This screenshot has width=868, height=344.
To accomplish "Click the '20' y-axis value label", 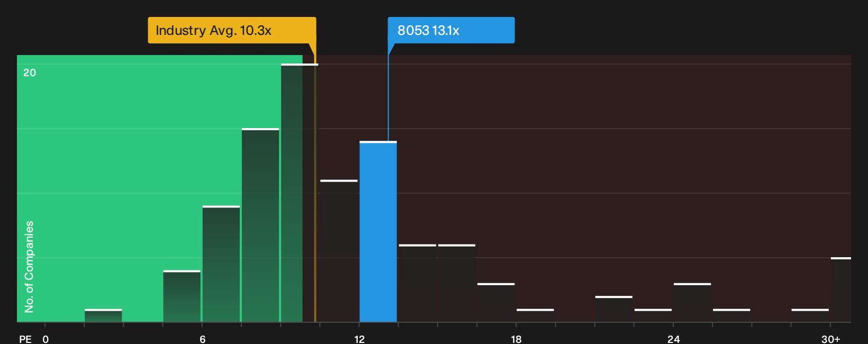I will [30, 73].
